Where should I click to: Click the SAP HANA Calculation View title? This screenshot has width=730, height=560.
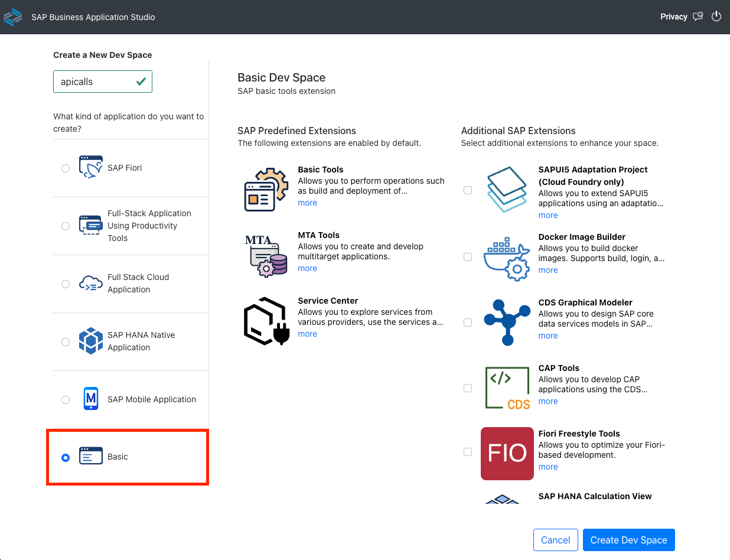595,496
